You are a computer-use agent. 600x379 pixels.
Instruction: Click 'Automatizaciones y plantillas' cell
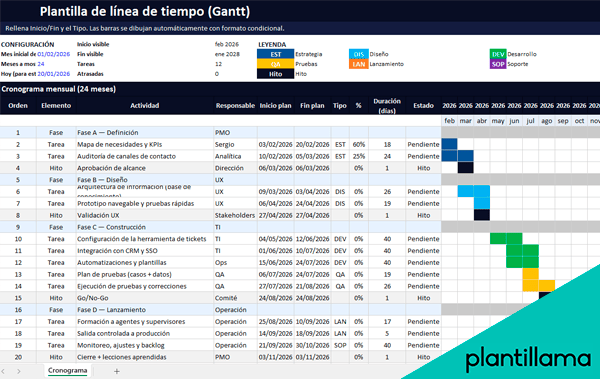point(145,263)
